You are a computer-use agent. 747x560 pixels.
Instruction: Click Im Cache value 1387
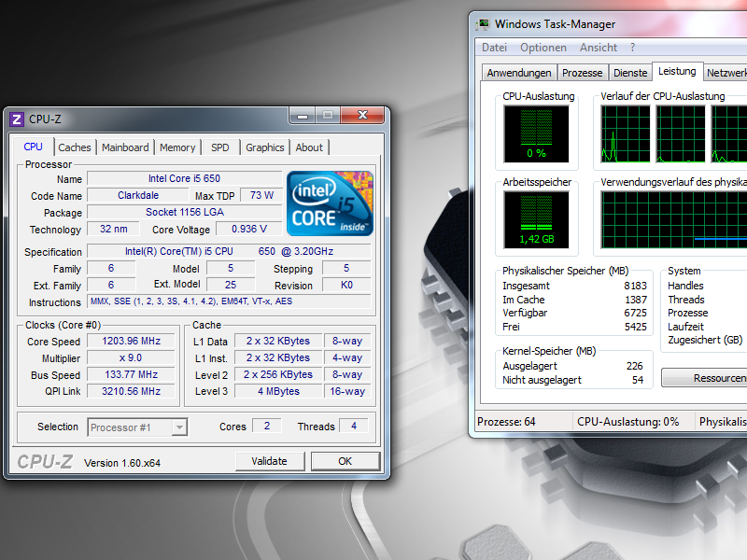click(636, 300)
